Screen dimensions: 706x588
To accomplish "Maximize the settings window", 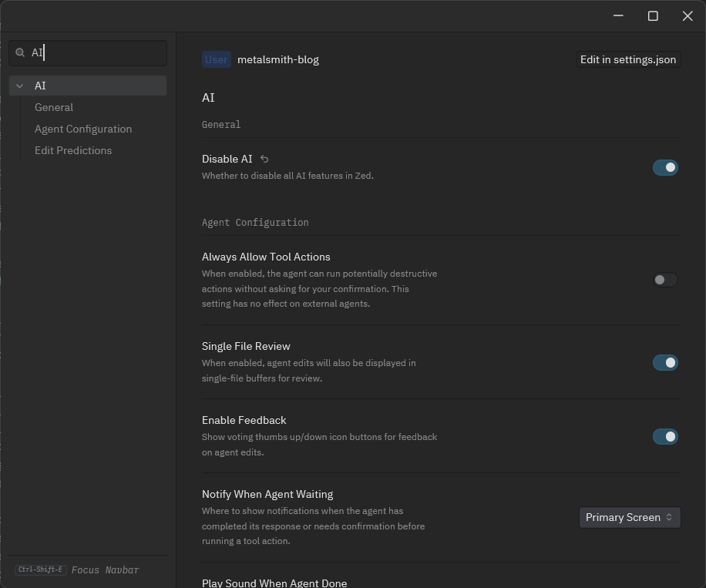I will pyautogui.click(x=653, y=16).
